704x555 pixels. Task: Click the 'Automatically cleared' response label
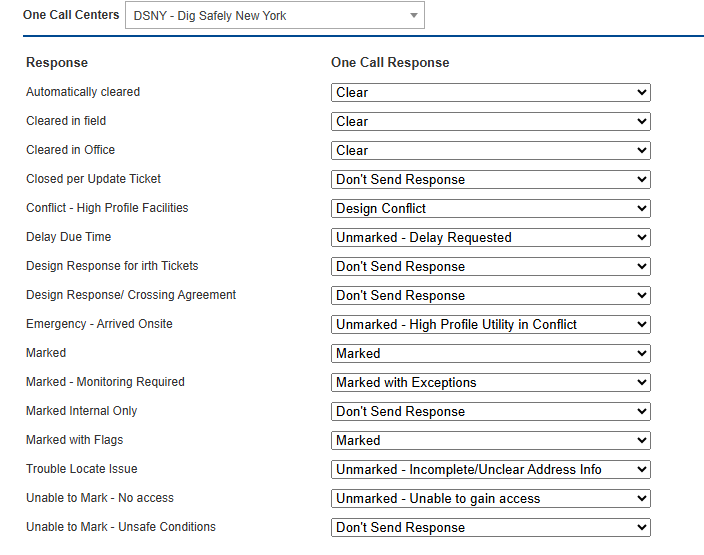(83, 92)
